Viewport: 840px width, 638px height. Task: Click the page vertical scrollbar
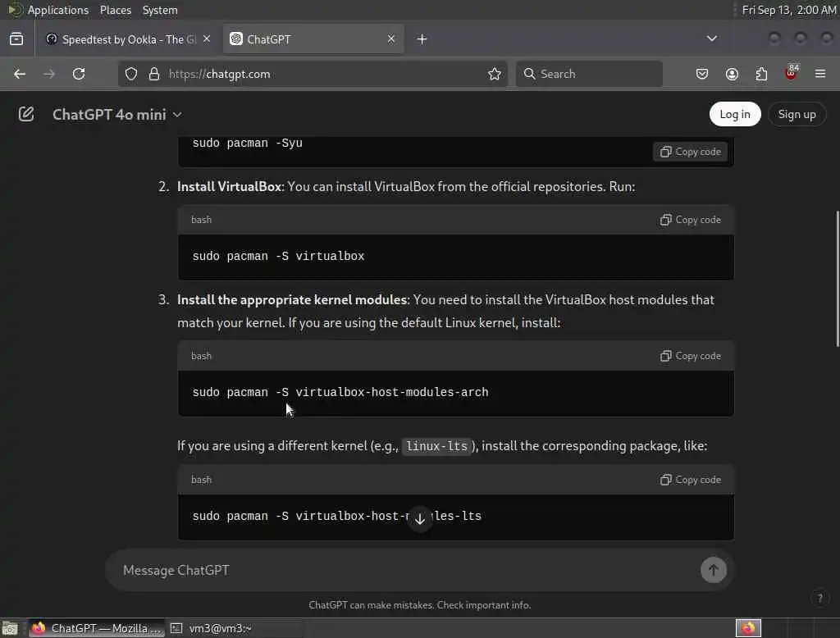(838, 279)
